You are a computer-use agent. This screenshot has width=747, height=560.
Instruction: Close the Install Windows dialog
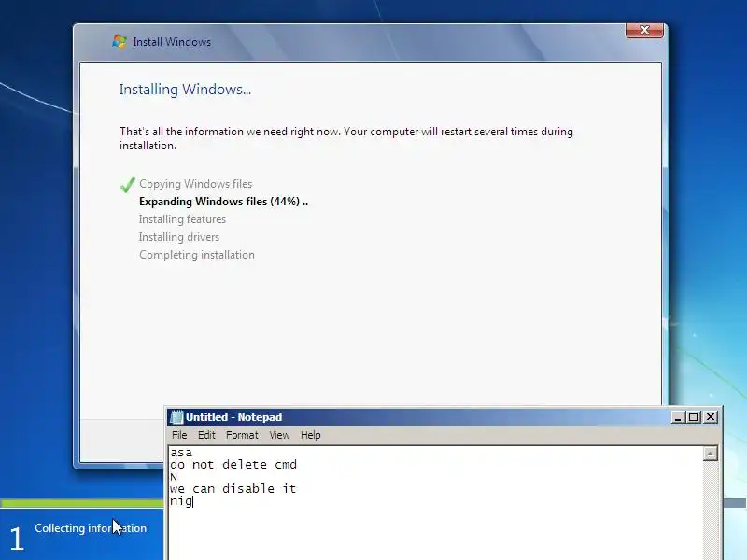point(644,30)
